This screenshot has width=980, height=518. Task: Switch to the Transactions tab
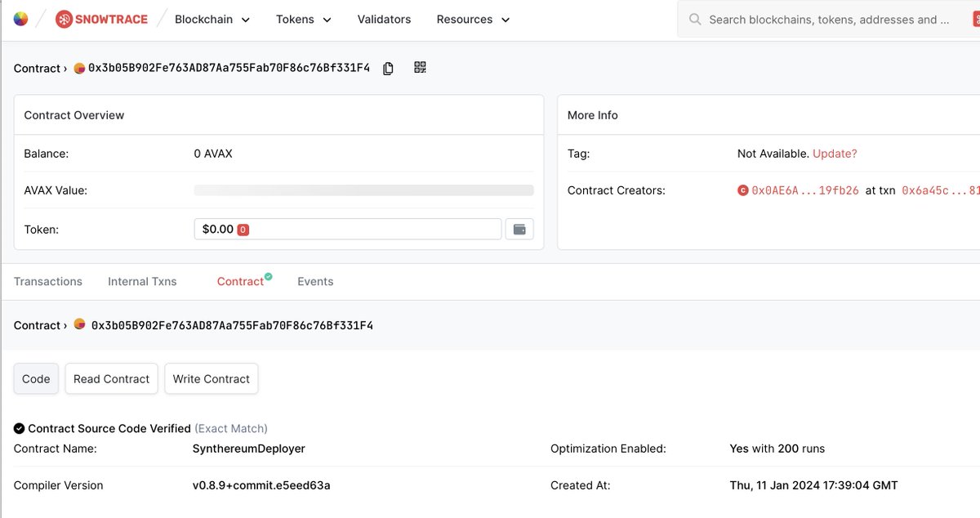click(48, 281)
